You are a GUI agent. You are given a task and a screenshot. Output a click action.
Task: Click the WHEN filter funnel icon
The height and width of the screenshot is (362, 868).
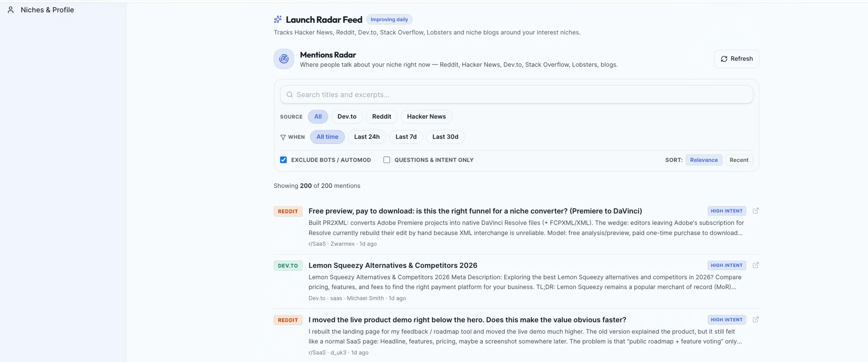[283, 137]
